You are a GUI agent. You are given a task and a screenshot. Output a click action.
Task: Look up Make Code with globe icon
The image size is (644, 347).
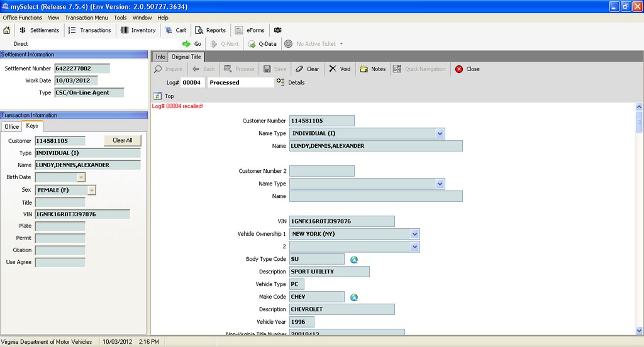pos(353,297)
